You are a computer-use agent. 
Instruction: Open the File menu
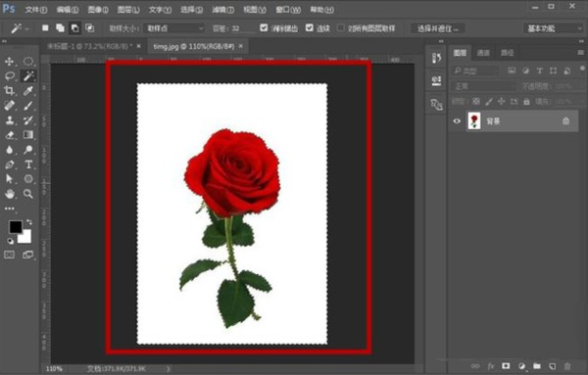(x=35, y=10)
